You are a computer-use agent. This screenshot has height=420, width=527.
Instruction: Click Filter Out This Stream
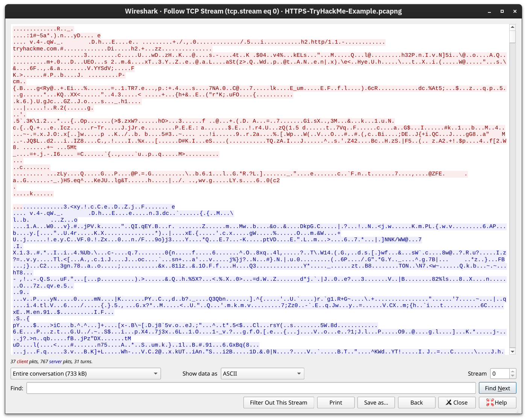click(x=278, y=402)
